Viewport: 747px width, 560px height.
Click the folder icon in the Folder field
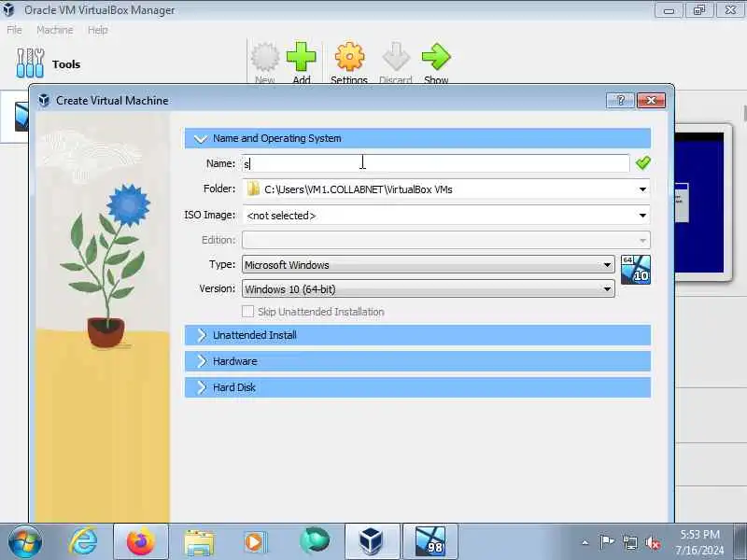(x=253, y=189)
